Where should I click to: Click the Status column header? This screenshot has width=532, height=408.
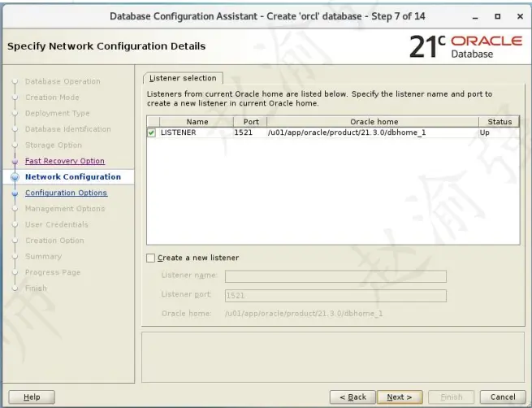[x=500, y=122]
